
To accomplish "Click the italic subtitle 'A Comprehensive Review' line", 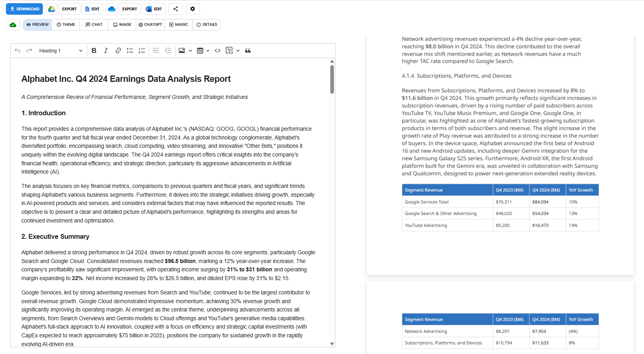I will [135, 97].
